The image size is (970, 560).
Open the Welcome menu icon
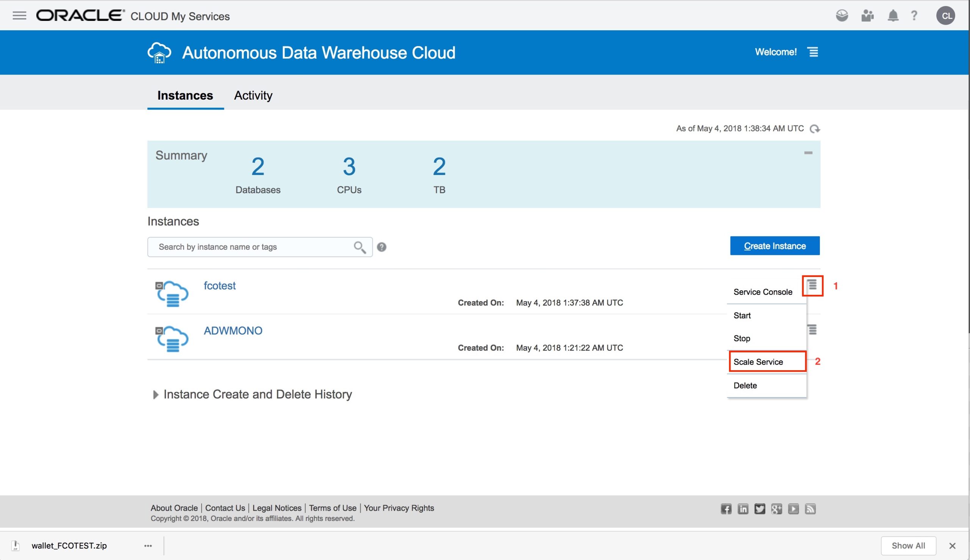[813, 52]
